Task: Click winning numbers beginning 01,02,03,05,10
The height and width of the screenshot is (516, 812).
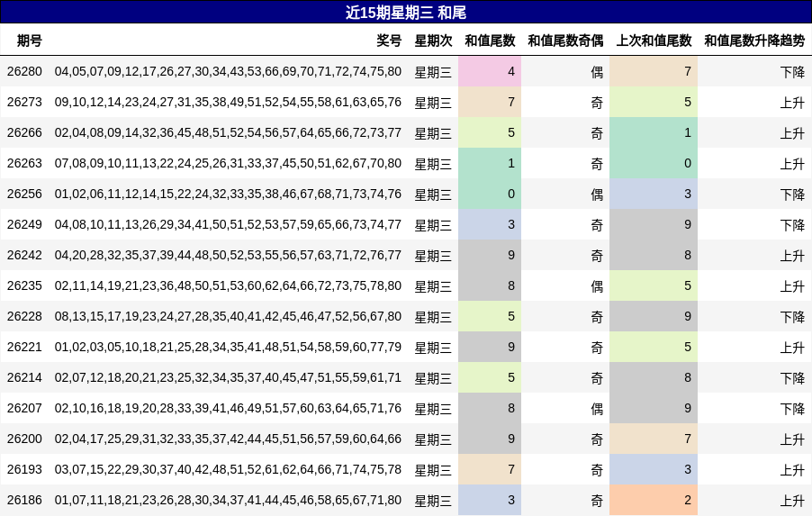Action: (228, 347)
